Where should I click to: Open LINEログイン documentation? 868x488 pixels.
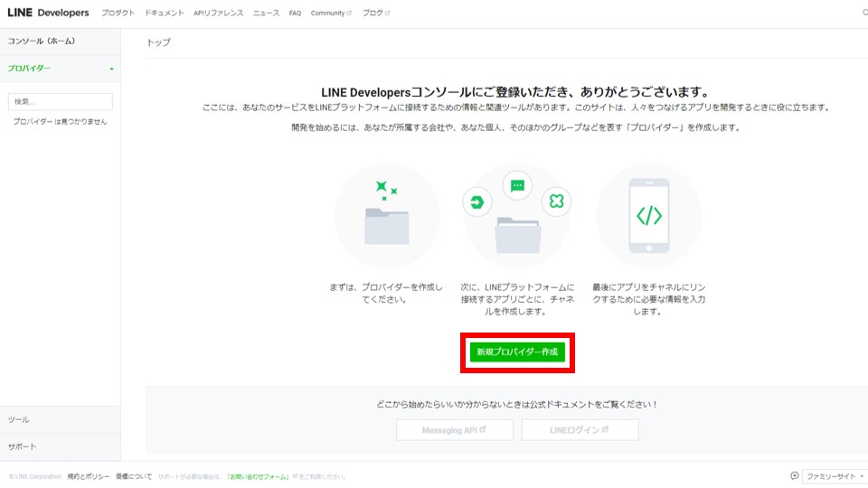(580, 430)
